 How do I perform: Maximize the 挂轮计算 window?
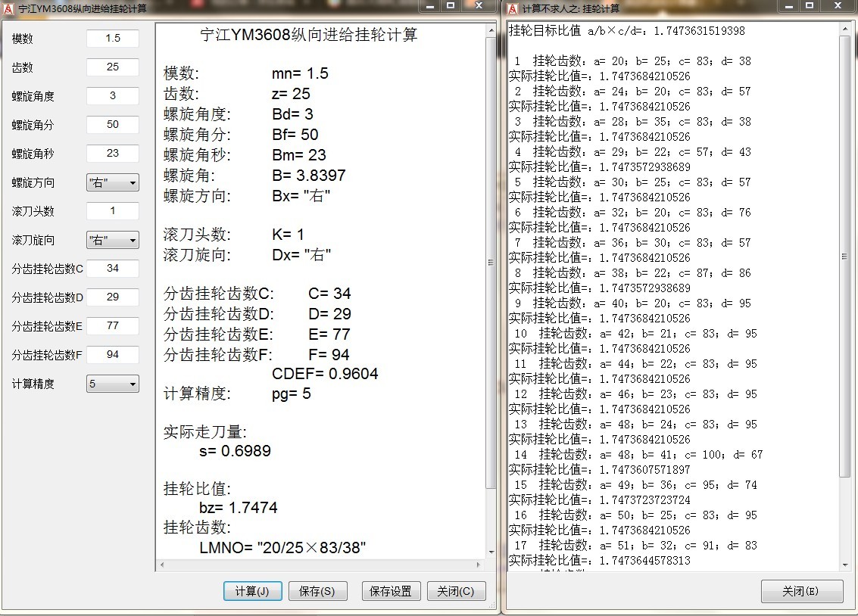(810, 6)
